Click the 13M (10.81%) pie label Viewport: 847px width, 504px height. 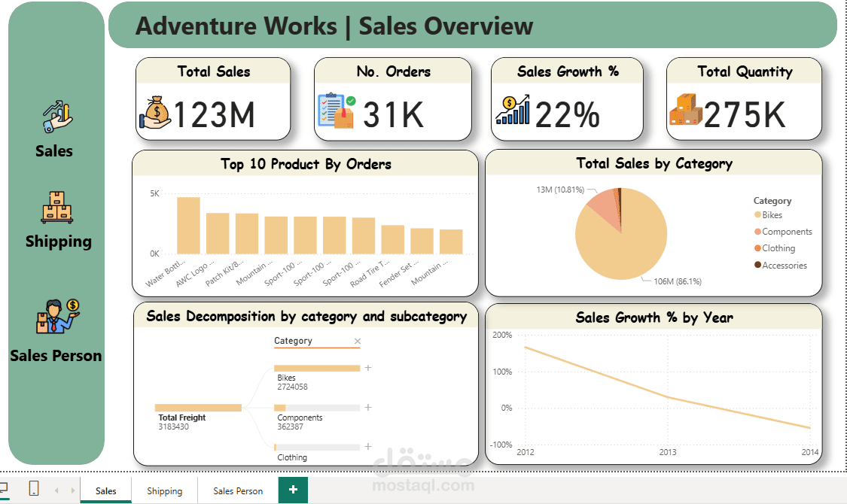pos(560,190)
